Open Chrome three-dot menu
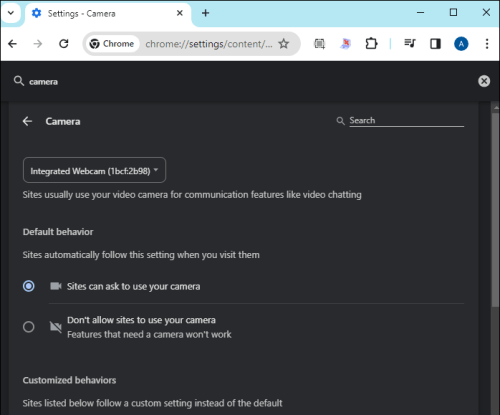Image resolution: width=500 pixels, height=415 pixels. pyautogui.click(x=487, y=44)
